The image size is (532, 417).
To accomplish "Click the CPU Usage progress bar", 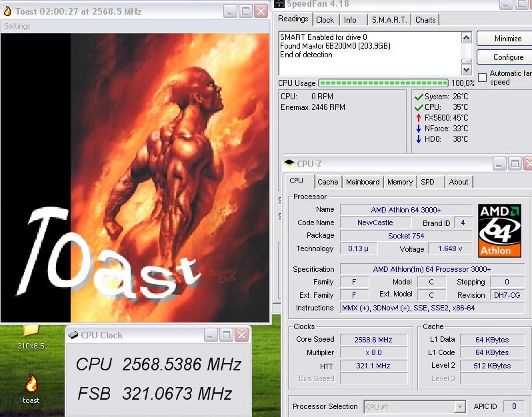I will 383,83.
